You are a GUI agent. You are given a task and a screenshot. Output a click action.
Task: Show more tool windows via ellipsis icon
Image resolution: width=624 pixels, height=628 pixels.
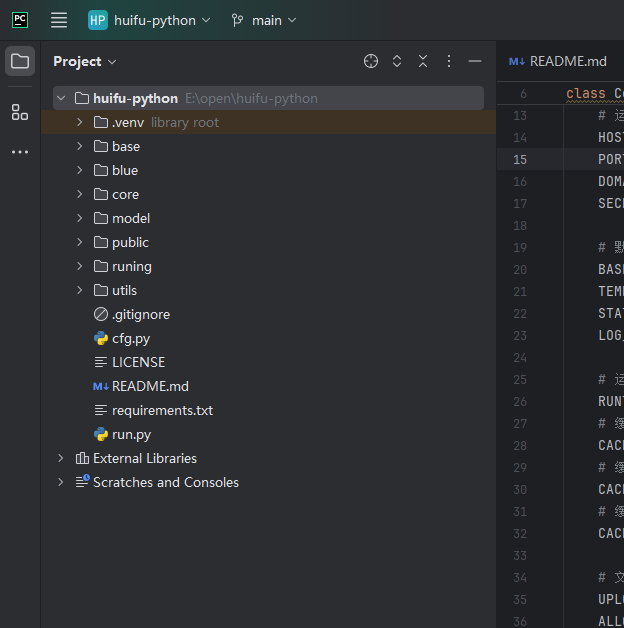pyautogui.click(x=20, y=152)
